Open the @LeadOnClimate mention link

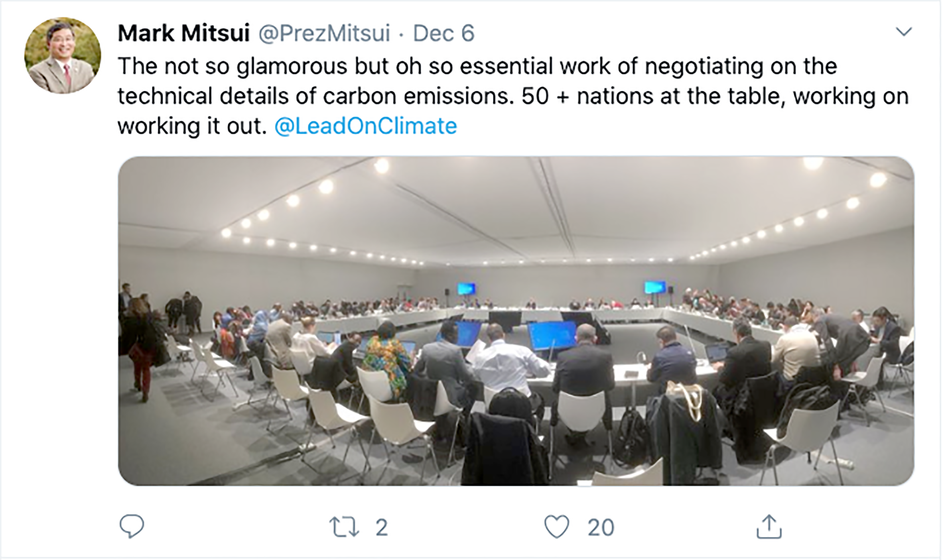tap(365, 126)
